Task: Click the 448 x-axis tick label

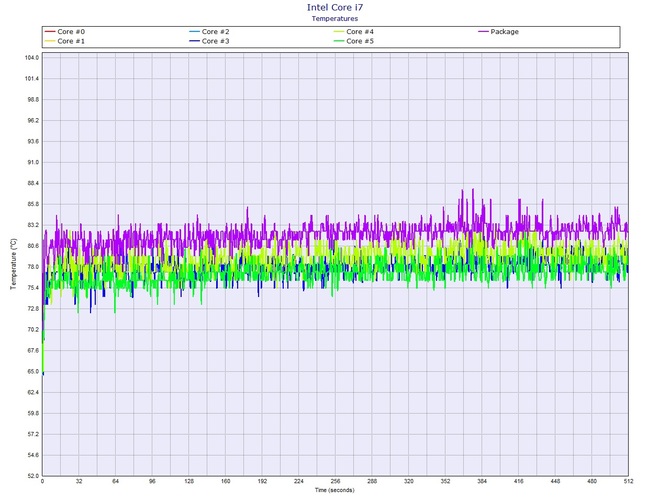Action: click(555, 481)
